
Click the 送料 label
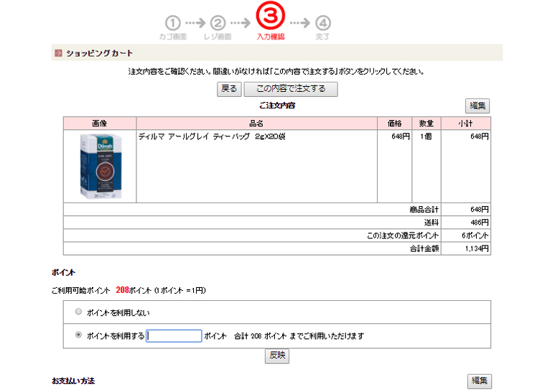pos(431,223)
